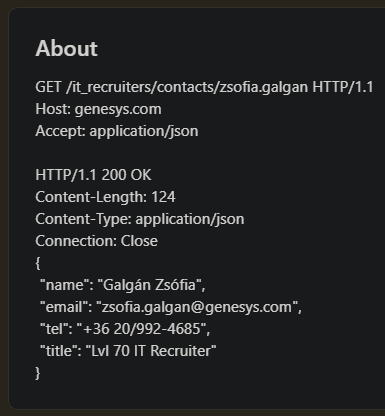Click the Connection: Close line
Viewport: 385px width, 416px height.
tap(96, 241)
